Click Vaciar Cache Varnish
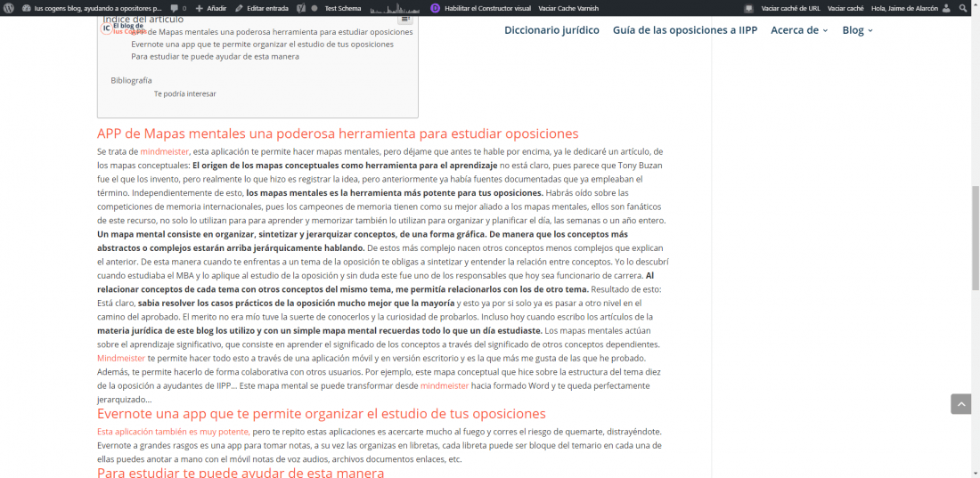 pos(568,9)
